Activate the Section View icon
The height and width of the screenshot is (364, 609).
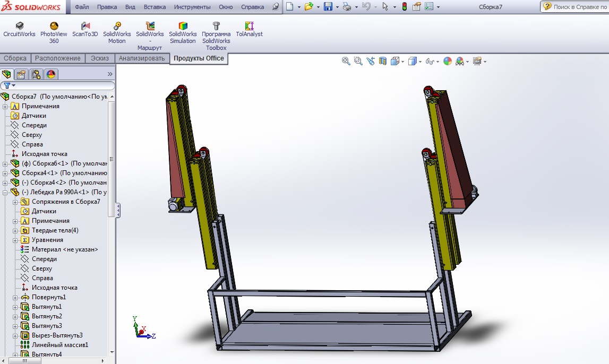[383, 61]
